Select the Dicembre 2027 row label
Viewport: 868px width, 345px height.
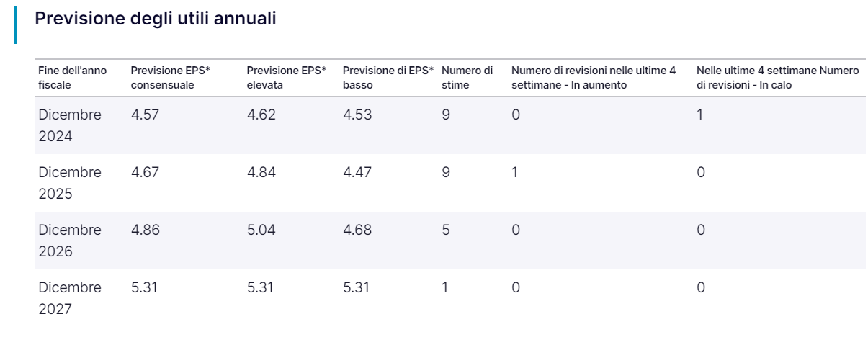[x=70, y=298]
